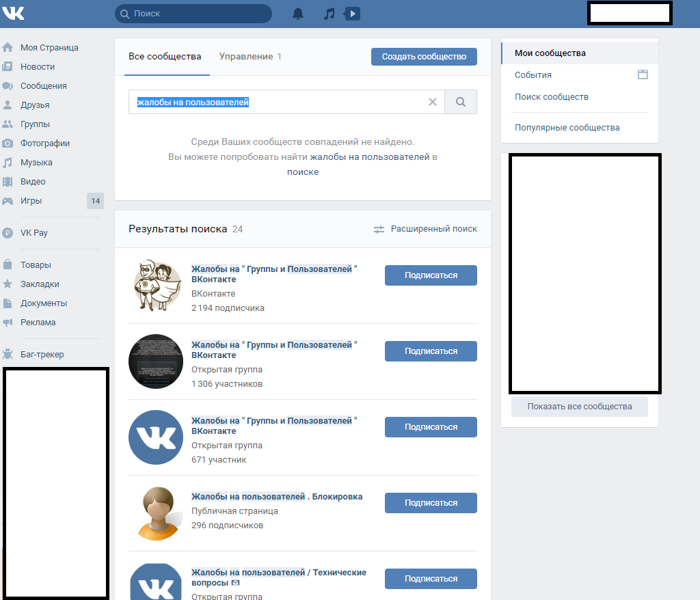The height and width of the screenshot is (600, 700).
Task: Click the people icon beside Группы
Action: [x=8, y=124]
